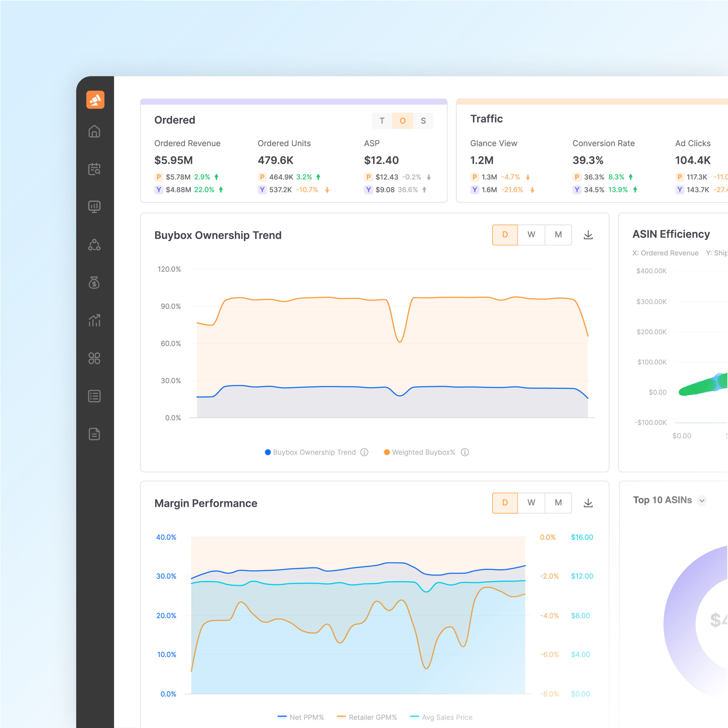Click the list view sidebar icon

[x=94, y=396]
